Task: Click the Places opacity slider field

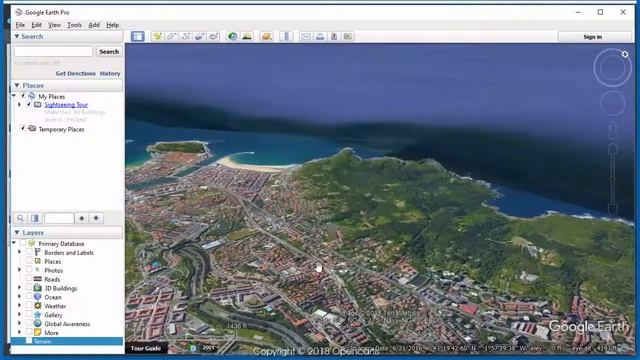Action: (59, 218)
